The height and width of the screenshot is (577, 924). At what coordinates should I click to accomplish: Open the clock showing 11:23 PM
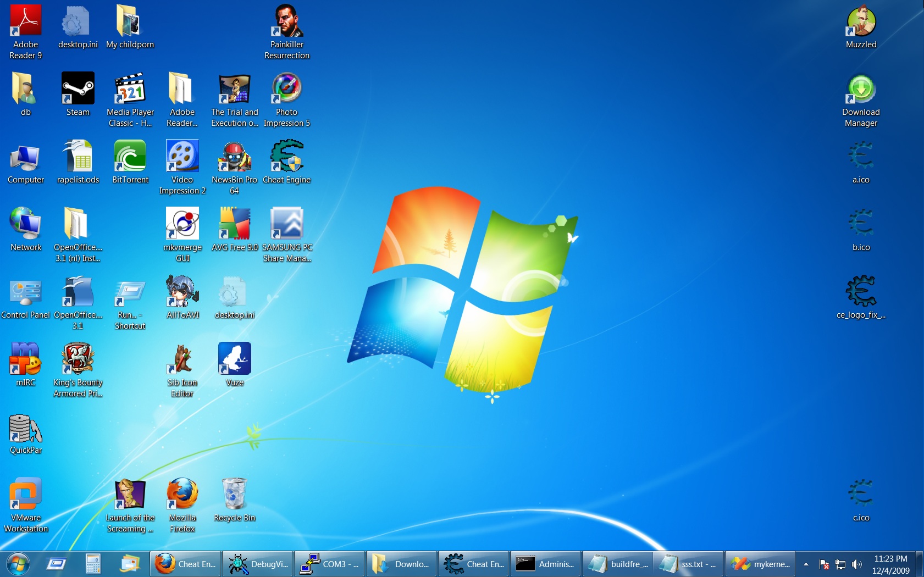click(890, 564)
